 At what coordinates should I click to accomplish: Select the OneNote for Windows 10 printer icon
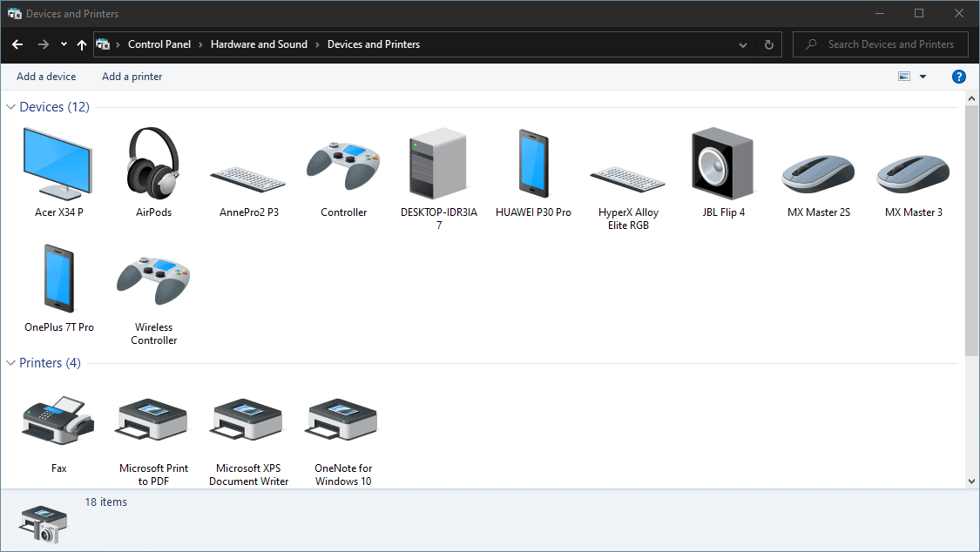pos(343,420)
